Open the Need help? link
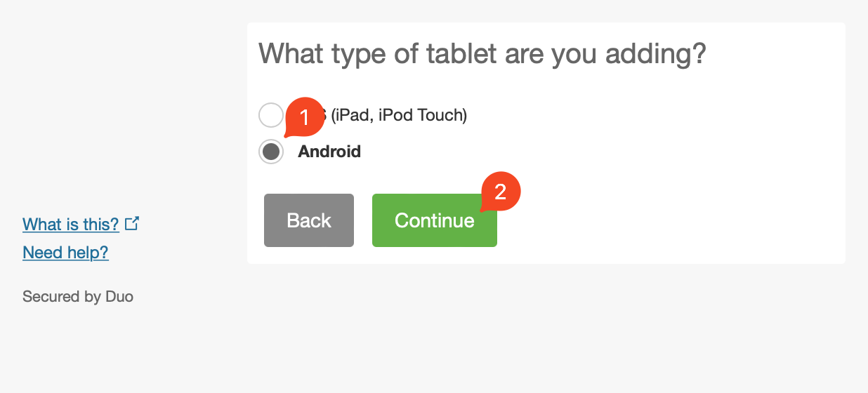The width and height of the screenshot is (868, 393). [65, 253]
